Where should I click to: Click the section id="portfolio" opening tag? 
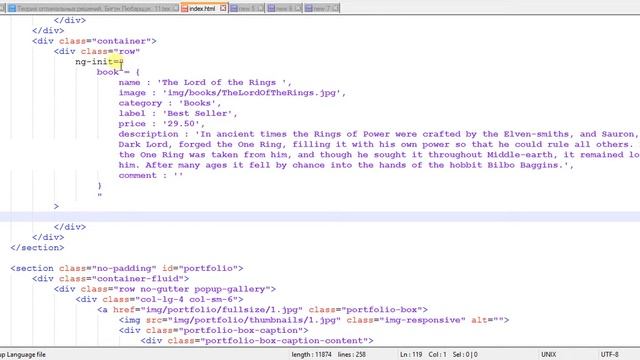(127, 268)
